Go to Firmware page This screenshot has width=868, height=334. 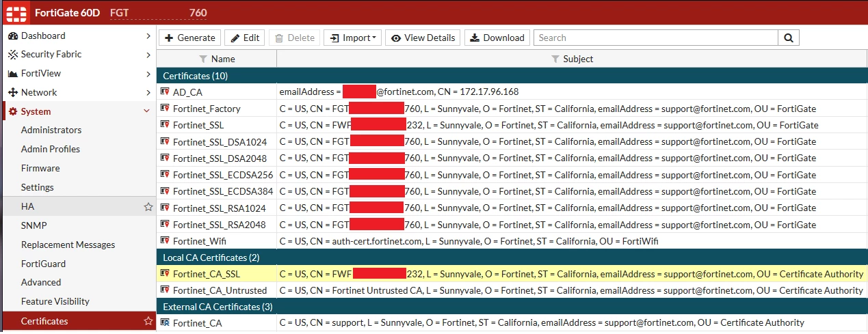40,168
